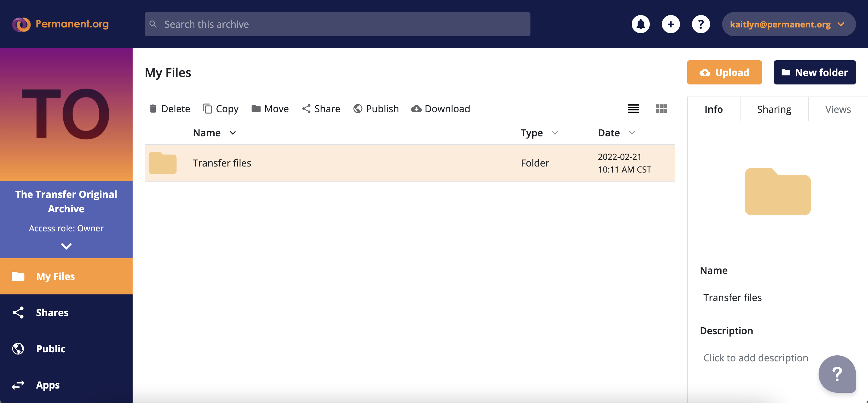Click the Upload button
Viewport: 868px width, 403px height.
724,72
